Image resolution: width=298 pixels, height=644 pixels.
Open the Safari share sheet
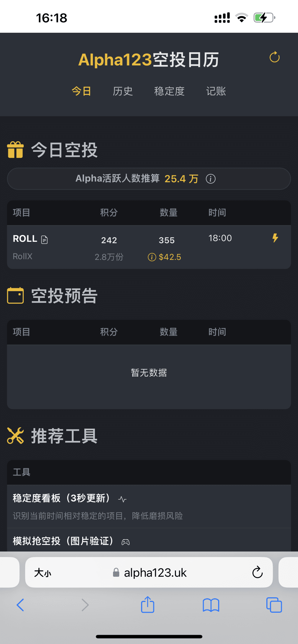148,605
